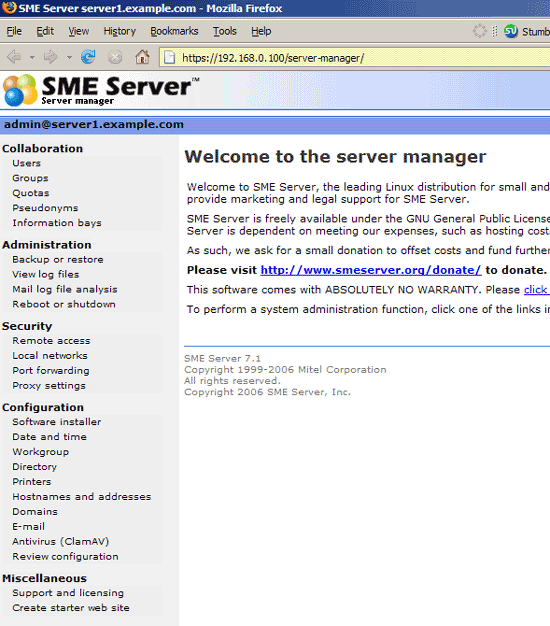
Task: Open the Tools menu
Action: click(225, 31)
